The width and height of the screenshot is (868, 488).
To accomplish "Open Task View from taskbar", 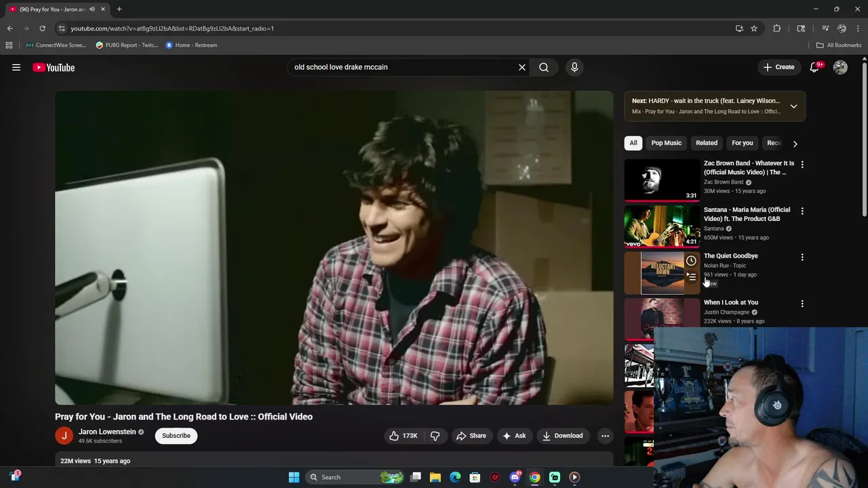I will click(416, 477).
